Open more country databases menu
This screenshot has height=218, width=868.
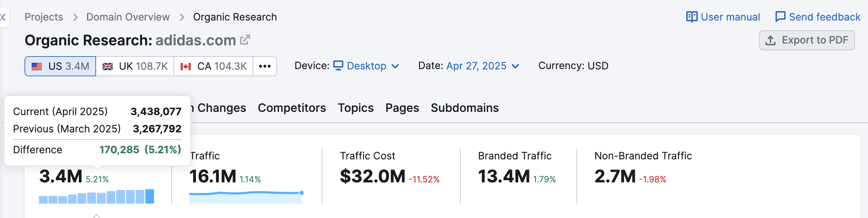point(265,66)
